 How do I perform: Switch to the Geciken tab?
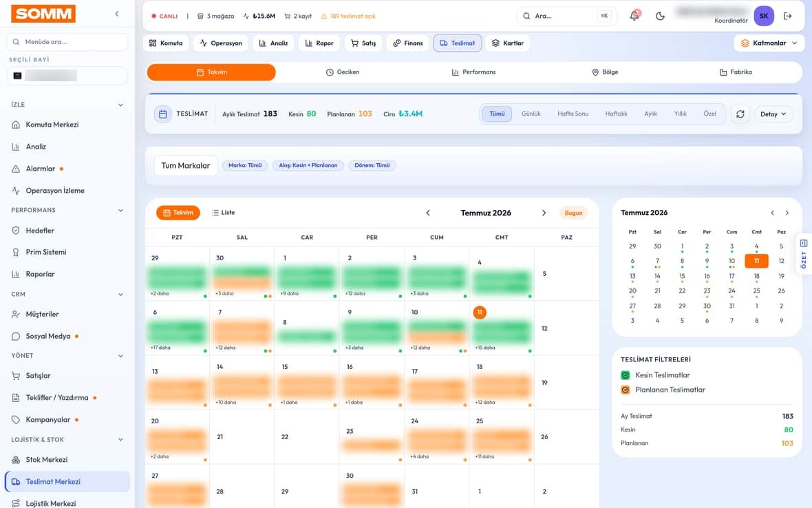pyautogui.click(x=342, y=72)
